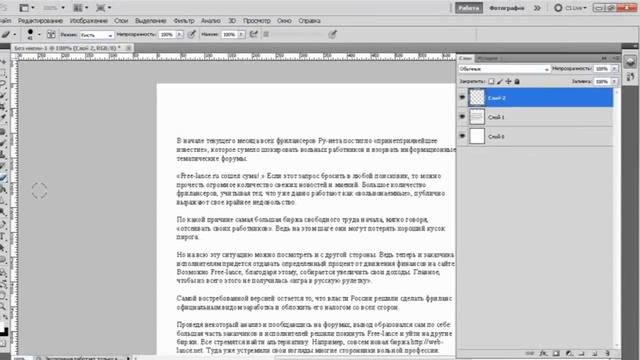The height and width of the screenshot is (360, 640).
Task: Click the link layers icon at panel bottom
Action: 530,353
